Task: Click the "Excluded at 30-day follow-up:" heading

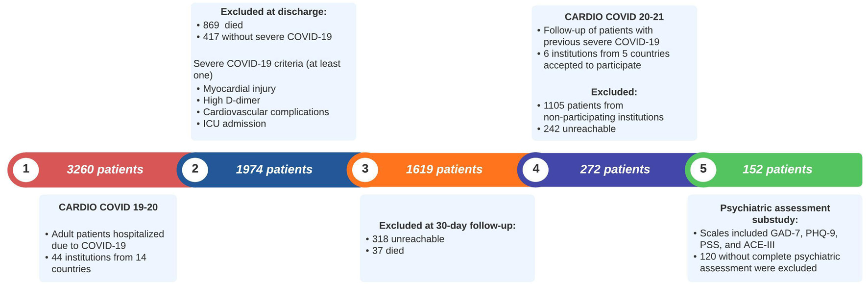Action: click(447, 226)
